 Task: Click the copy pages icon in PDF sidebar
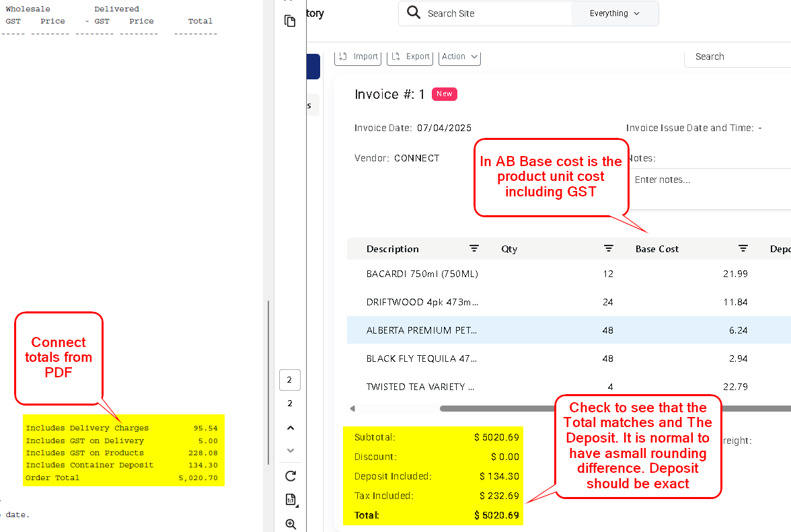pos(290,21)
